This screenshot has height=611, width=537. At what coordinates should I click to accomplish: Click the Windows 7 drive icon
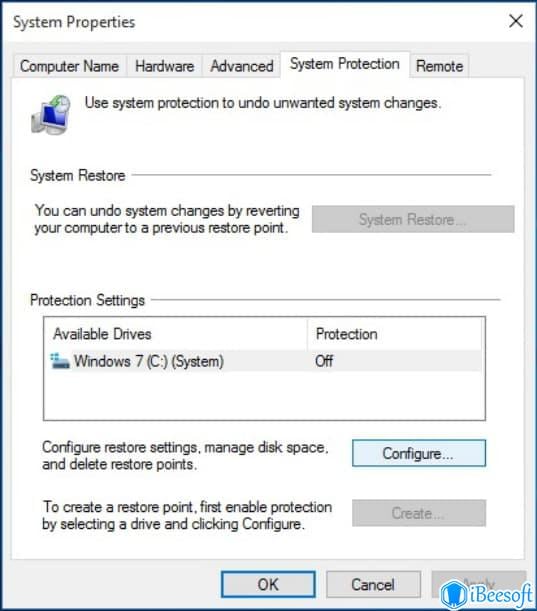(60, 361)
